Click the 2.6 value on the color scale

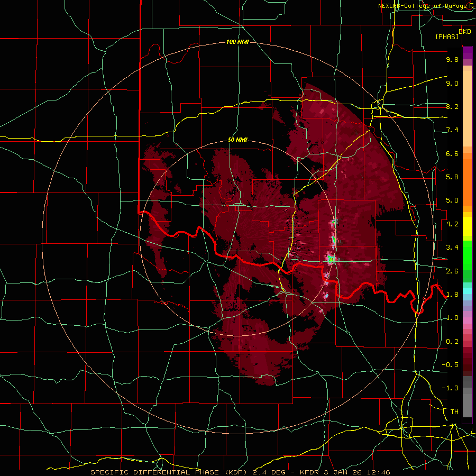click(452, 271)
